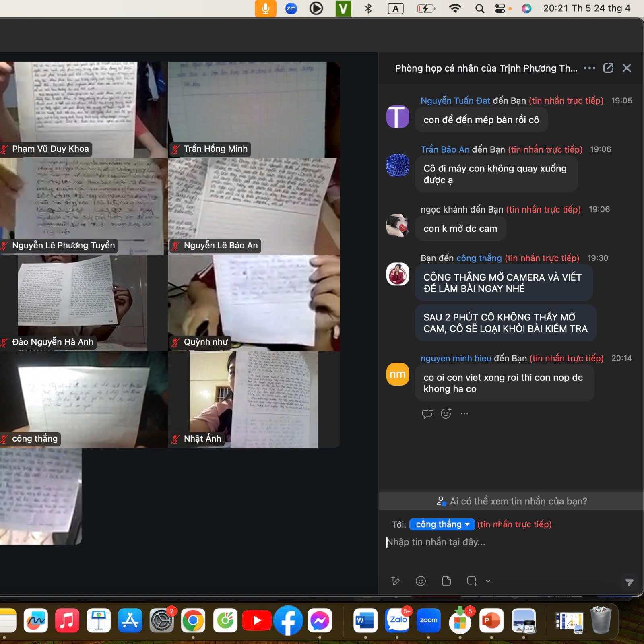Open the text formatting icon in chat
This screenshot has height=644, width=644.
(x=395, y=581)
